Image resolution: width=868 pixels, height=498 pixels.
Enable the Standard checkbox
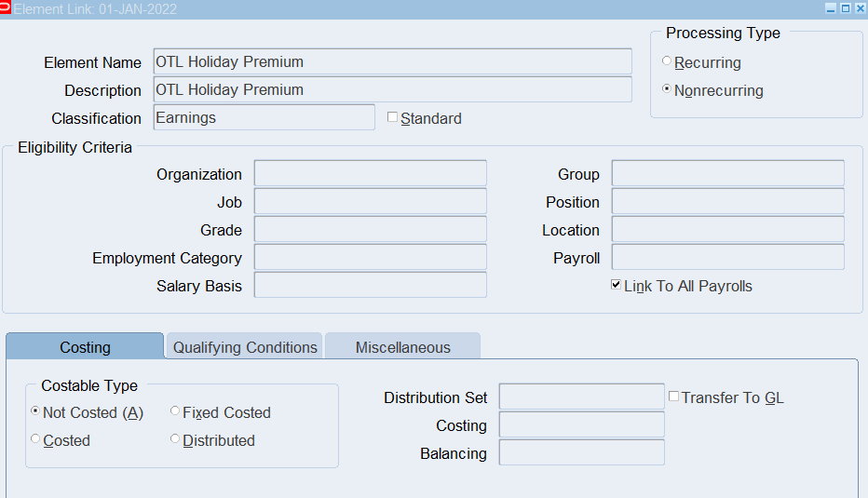[393, 117]
